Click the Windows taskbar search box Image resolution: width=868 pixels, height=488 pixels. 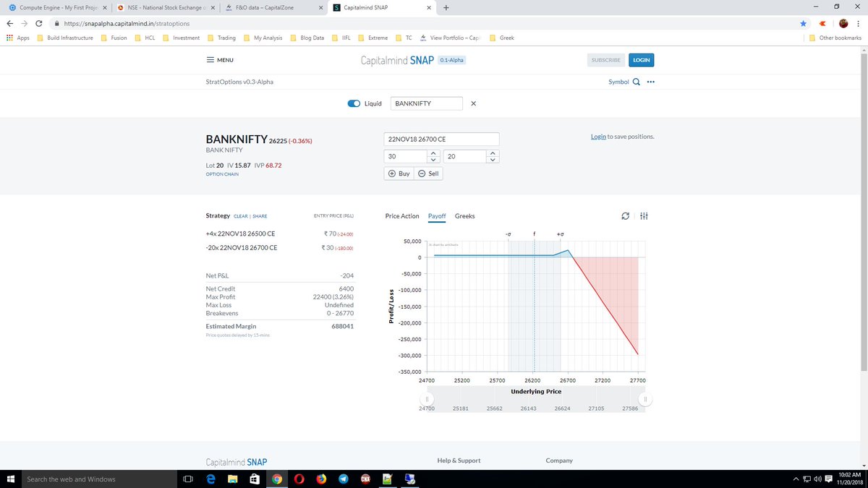tap(98, 479)
